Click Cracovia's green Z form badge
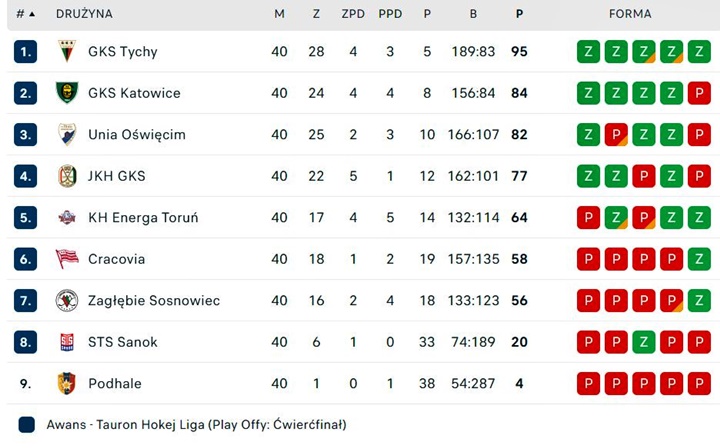The height and width of the screenshot is (448, 720). (x=699, y=259)
